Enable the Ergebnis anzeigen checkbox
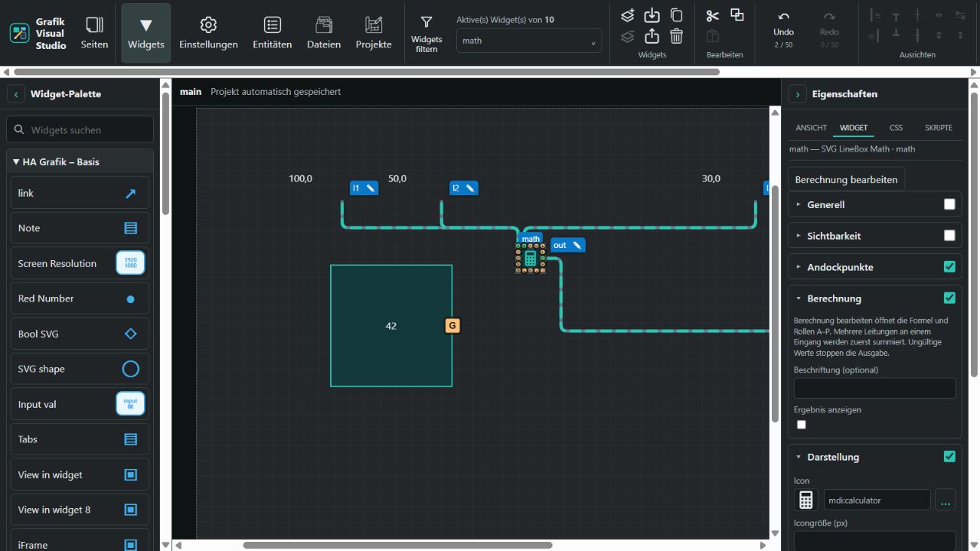980x551 pixels. pyautogui.click(x=802, y=425)
